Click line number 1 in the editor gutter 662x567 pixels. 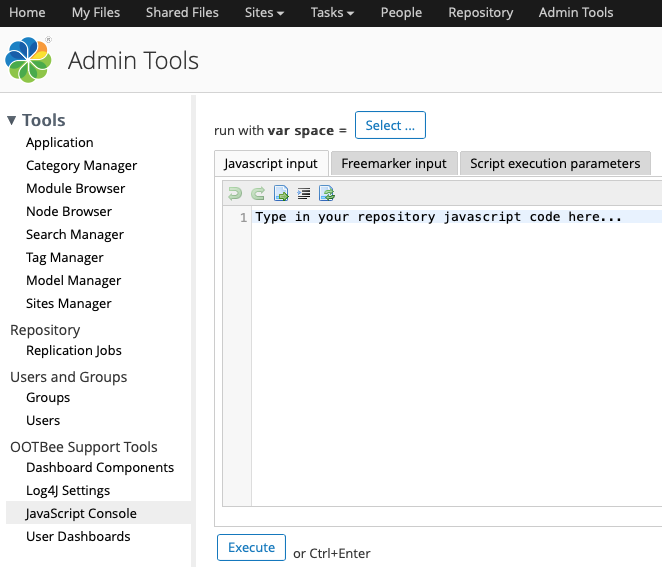click(x=243, y=217)
